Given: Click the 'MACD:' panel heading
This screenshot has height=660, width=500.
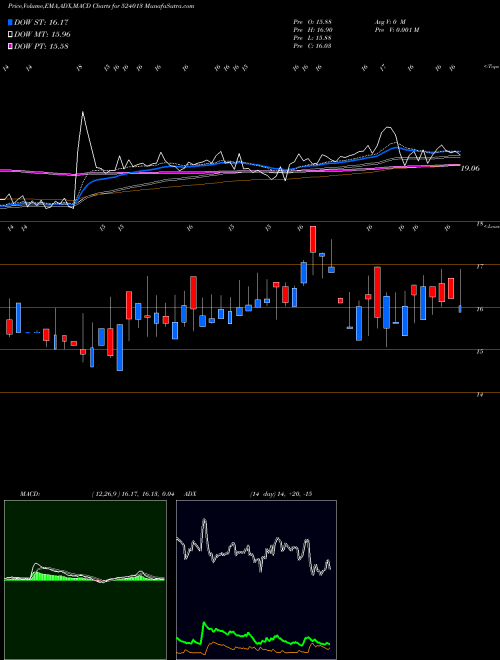Looking at the screenshot, I should [x=29, y=494].
